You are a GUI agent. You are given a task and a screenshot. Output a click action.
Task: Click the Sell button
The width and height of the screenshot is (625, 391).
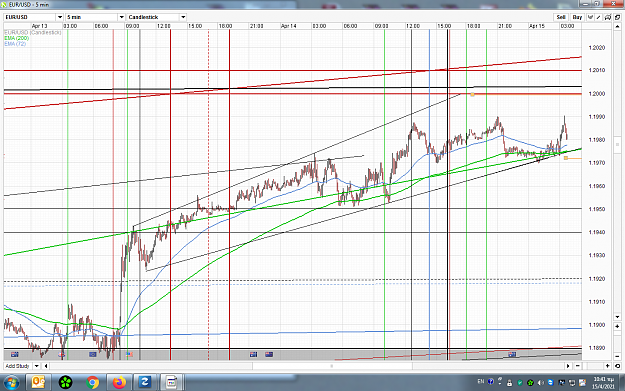tap(561, 17)
